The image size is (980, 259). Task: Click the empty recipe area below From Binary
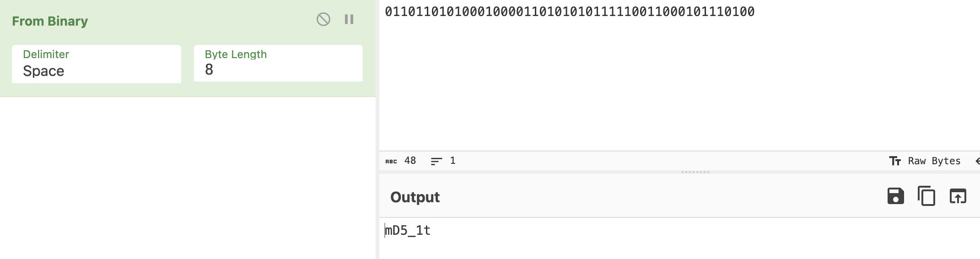coord(188,178)
